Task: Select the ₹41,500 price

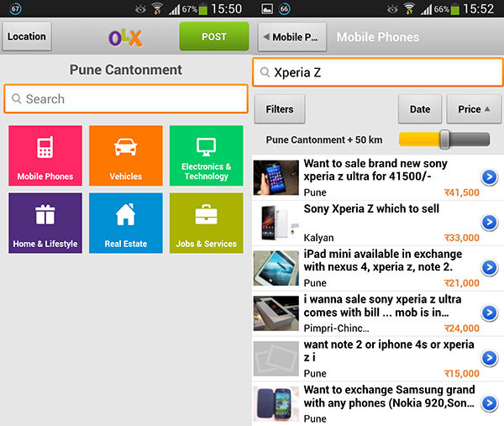Action: [461, 192]
